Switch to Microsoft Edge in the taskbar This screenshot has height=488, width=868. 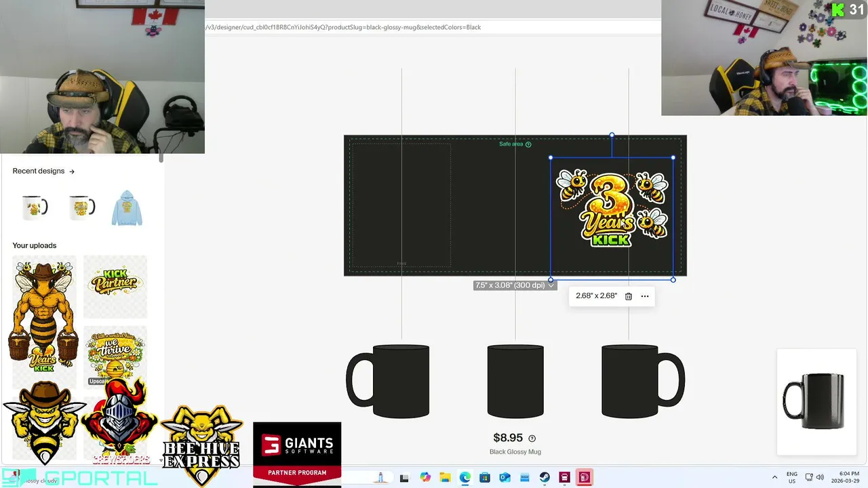[x=465, y=478]
